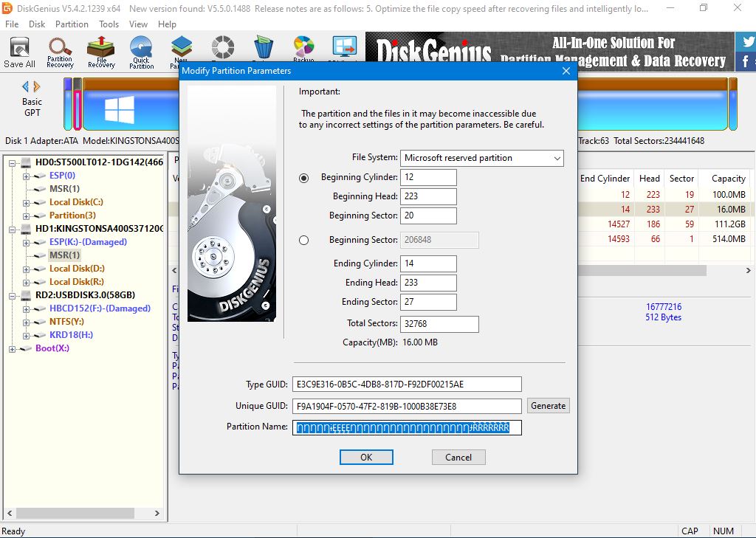This screenshot has width=756, height=538.
Task: Select the Beginning Cylinder radio button
Action: click(x=304, y=178)
